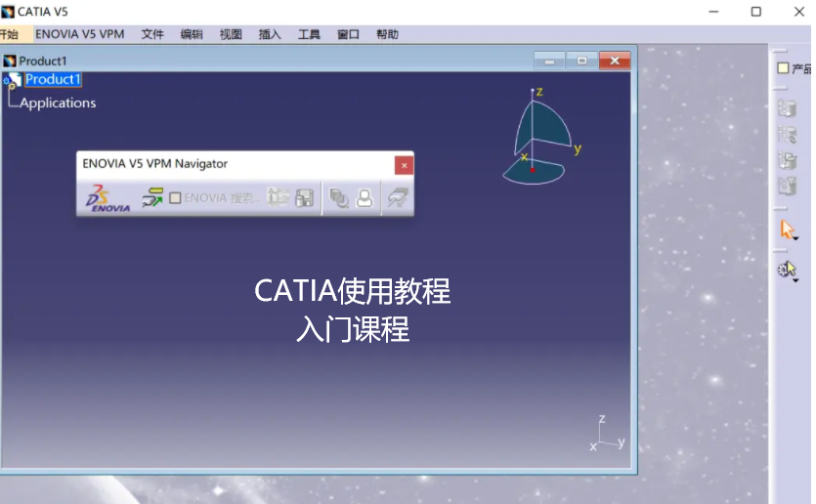Click the second greyed product structure tool icon
The image size is (816, 504).
(787, 134)
